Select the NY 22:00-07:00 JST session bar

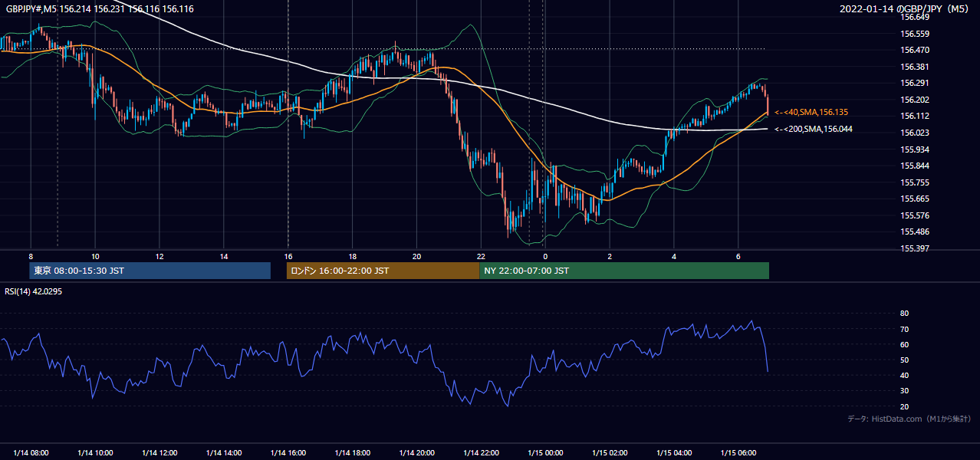click(x=624, y=271)
